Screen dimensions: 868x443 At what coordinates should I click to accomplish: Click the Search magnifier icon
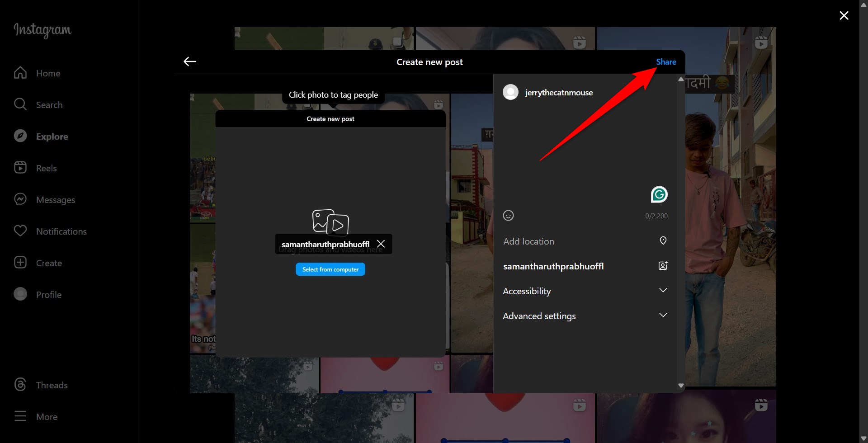(x=20, y=104)
